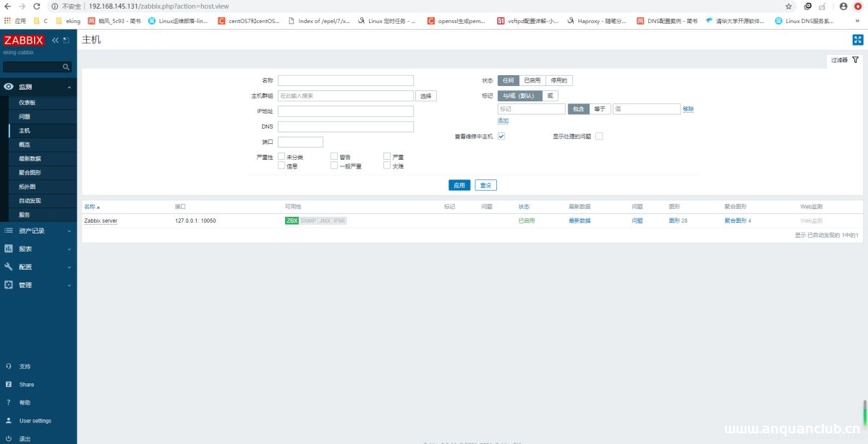The width and height of the screenshot is (868, 444).
Task: Select the 等于 tag operator
Action: click(x=600, y=109)
